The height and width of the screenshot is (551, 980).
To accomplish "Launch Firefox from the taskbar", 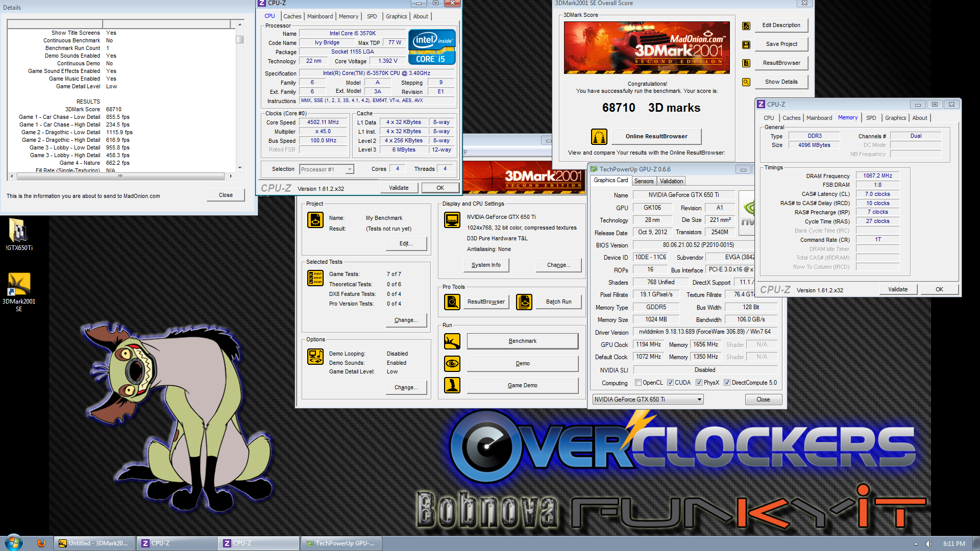I will [41, 543].
